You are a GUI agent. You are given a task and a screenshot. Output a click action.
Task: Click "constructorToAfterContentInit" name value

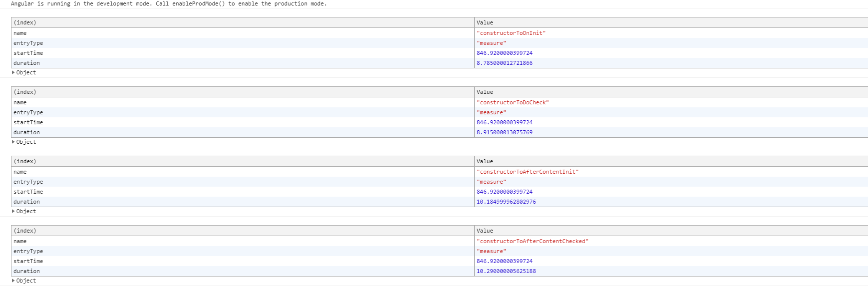click(x=528, y=172)
